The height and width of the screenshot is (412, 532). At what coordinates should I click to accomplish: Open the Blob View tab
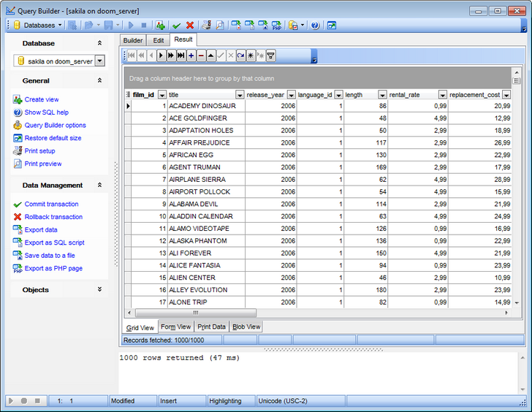(246, 327)
